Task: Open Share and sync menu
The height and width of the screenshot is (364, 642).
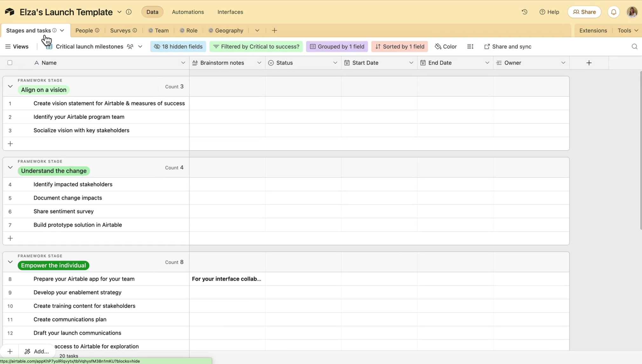Action: [x=508, y=46]
